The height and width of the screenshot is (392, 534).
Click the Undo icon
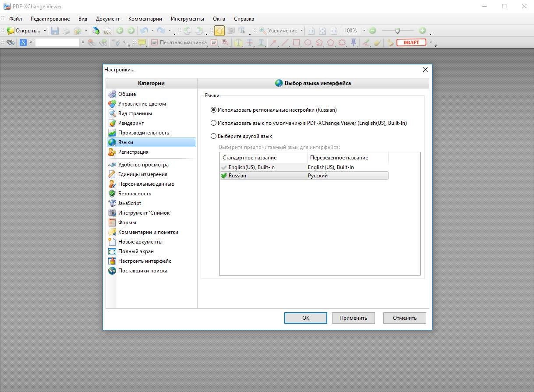pos(144,31)
